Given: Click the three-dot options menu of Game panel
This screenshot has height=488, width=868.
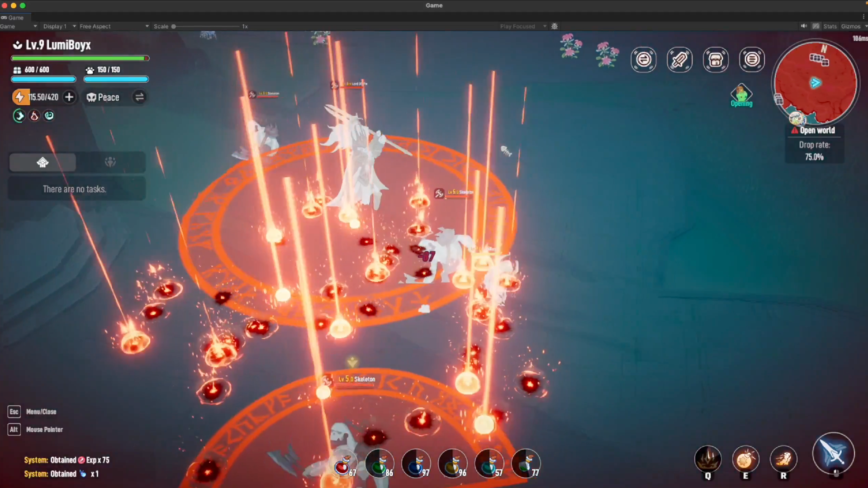Looking at the screenshot, I should (863, 17).
